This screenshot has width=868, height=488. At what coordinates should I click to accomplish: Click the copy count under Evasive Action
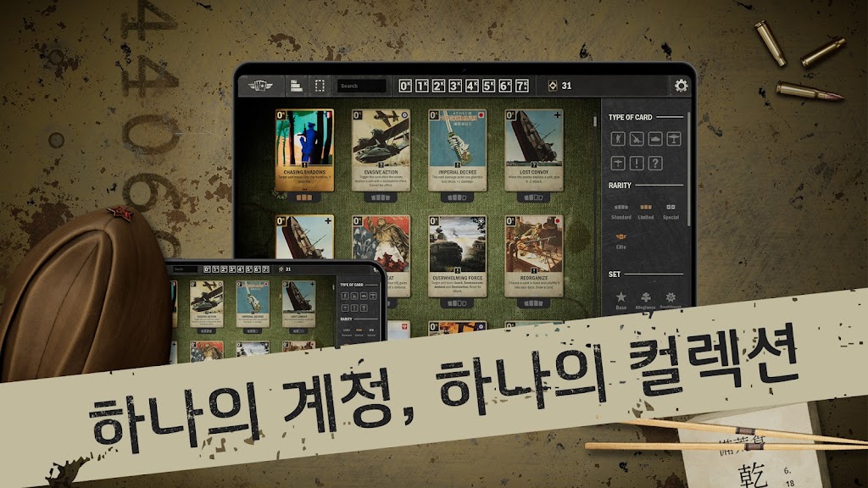click(381, 197)
